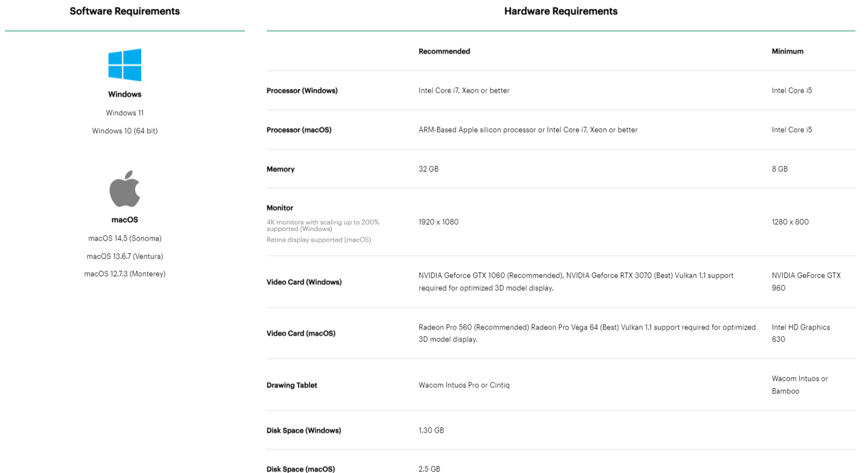Viewport: 868px width, 473px height.
Task: Click the Windows 11 text entry
Action: pos(124,113)
